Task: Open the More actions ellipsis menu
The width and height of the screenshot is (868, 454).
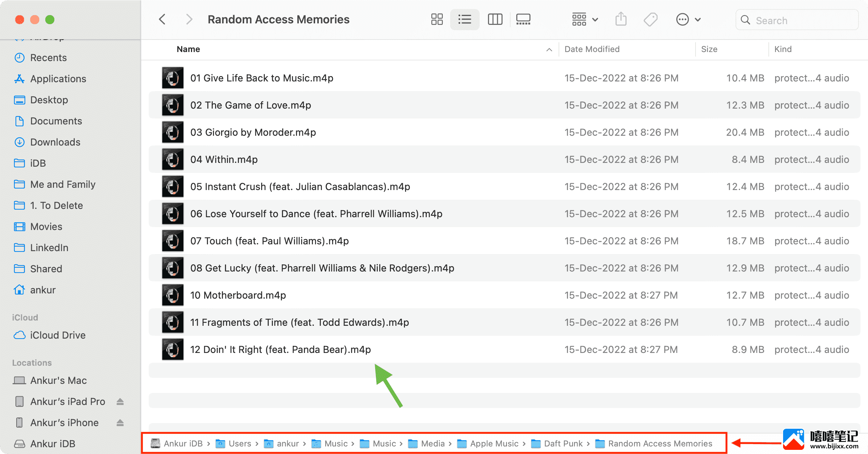Action: 688,19
